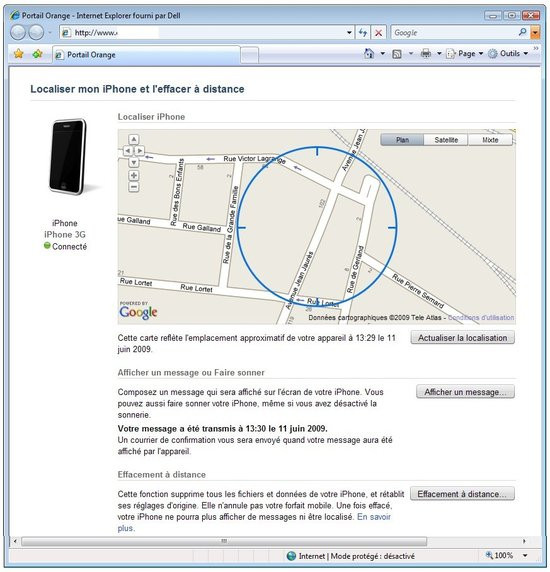The width and height of the screenshot is (550, 572).
Task: Pan the map down
Action: (134, 162)
